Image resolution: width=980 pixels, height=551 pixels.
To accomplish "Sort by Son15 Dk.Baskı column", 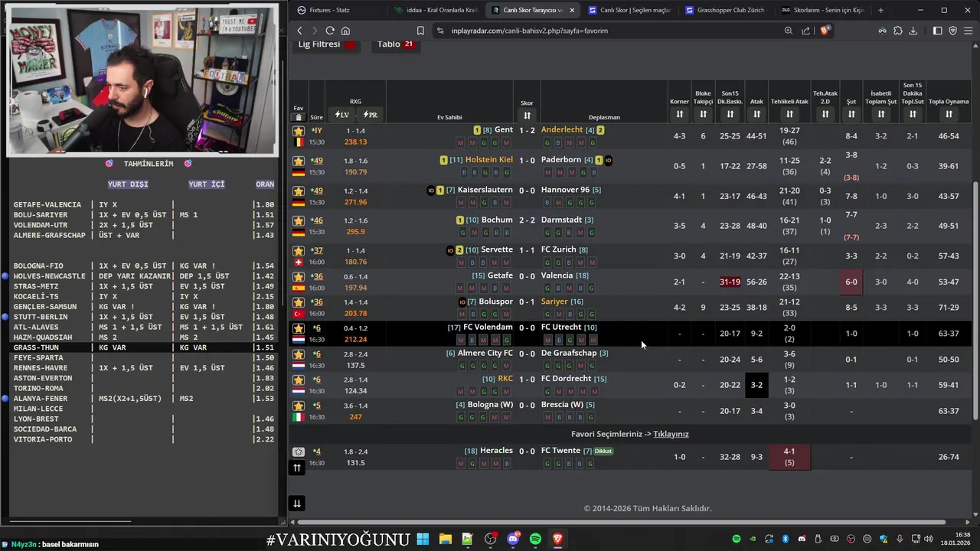I will 730,114.
